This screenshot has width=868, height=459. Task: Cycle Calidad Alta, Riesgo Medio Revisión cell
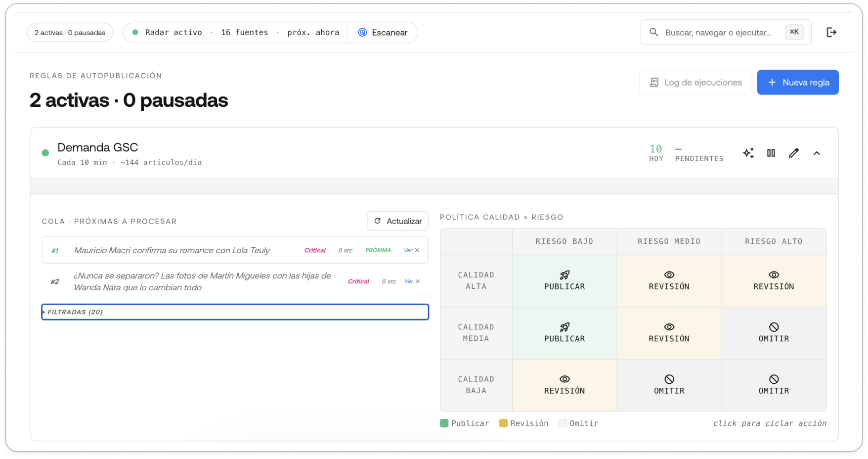[x=669, y=281]
